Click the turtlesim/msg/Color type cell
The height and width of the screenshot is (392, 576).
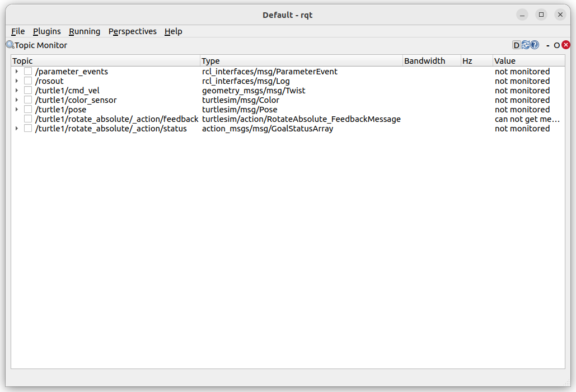[x=241, y=100]
